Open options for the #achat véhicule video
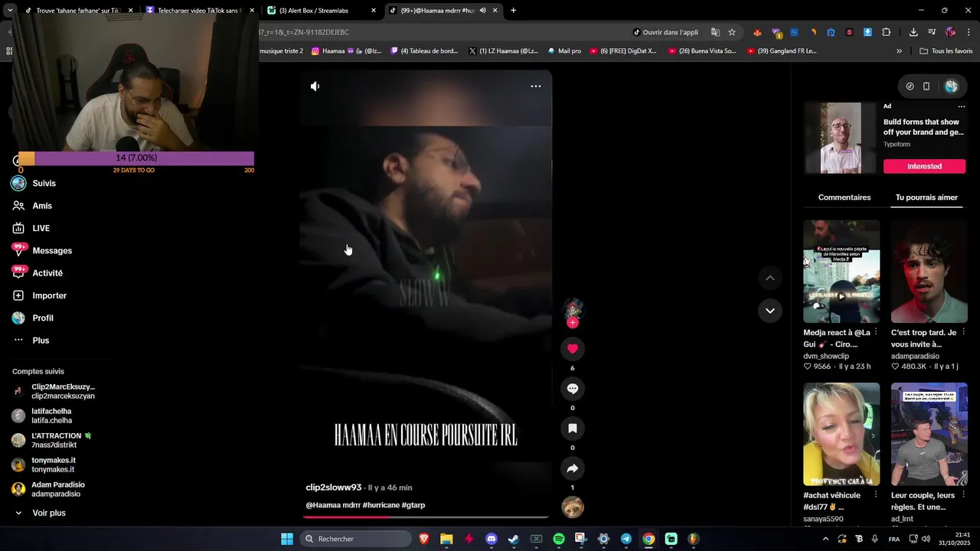This screenshot has width=980, height=551. pos(876,495)
